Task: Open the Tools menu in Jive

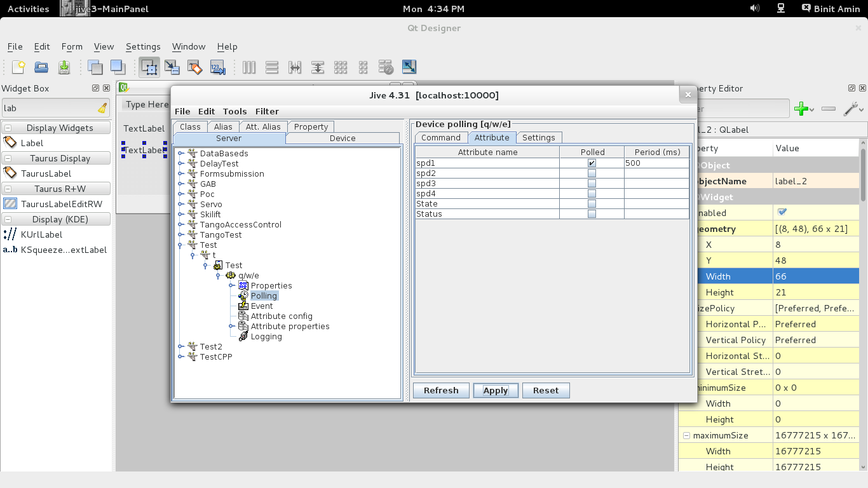Action: pos(234,111)
